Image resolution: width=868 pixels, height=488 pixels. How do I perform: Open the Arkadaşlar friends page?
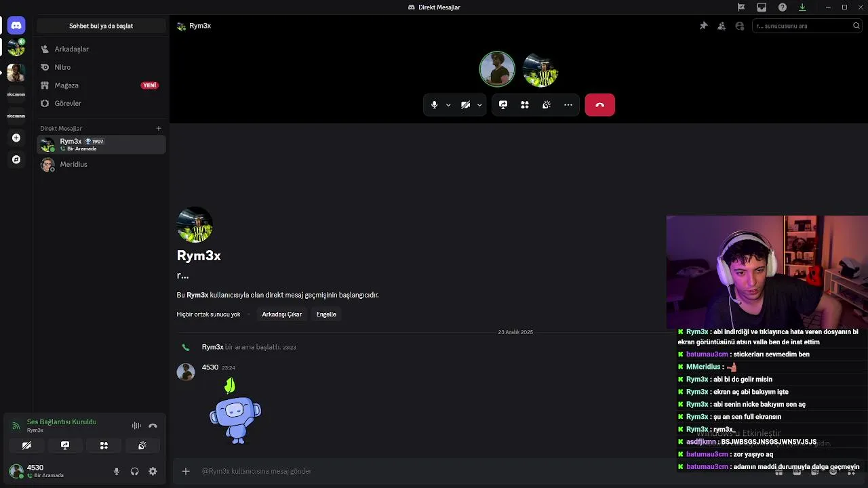tap(101, 49)
